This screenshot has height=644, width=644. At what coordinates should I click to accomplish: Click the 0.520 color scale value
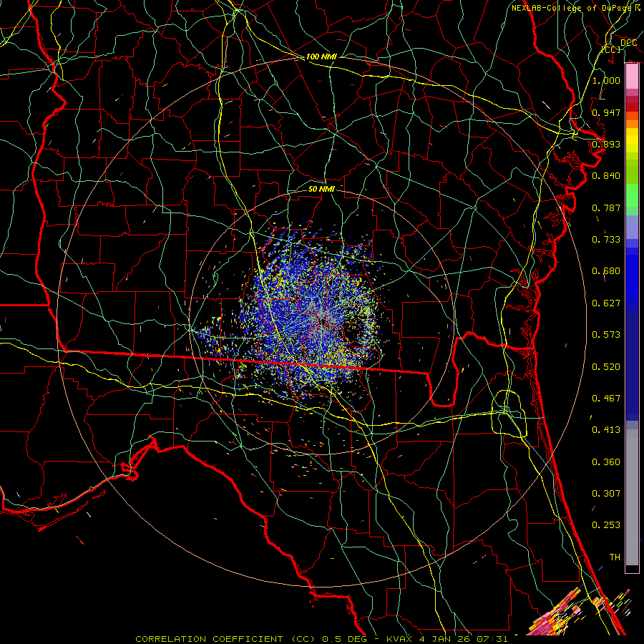pyautogui.click(x=606, y=367)
